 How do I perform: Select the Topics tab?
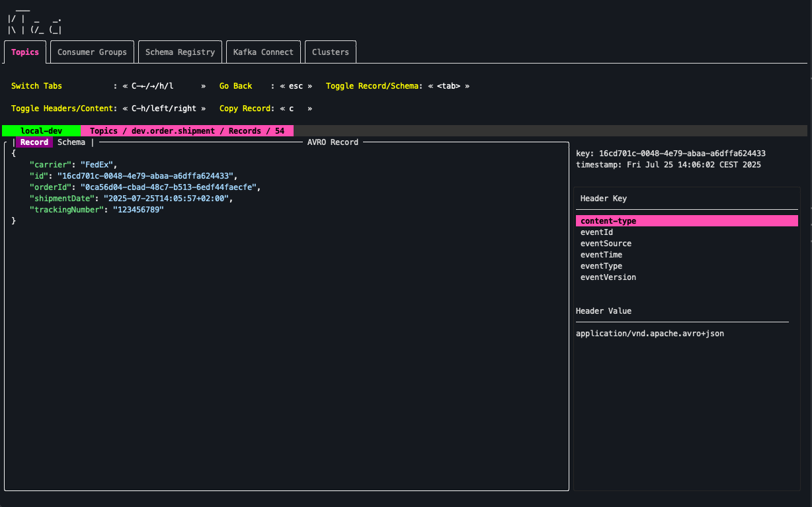click(x=24, y=52)
